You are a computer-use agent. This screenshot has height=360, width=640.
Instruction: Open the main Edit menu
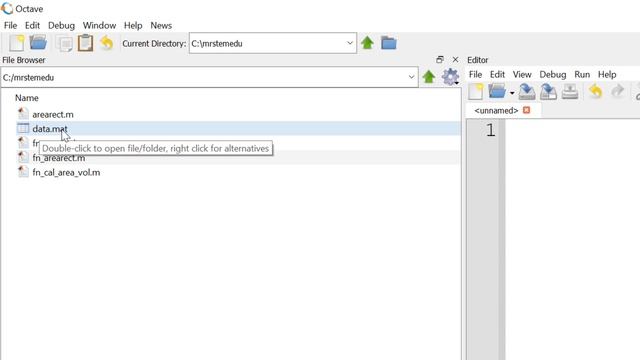(x=32, y=25)
